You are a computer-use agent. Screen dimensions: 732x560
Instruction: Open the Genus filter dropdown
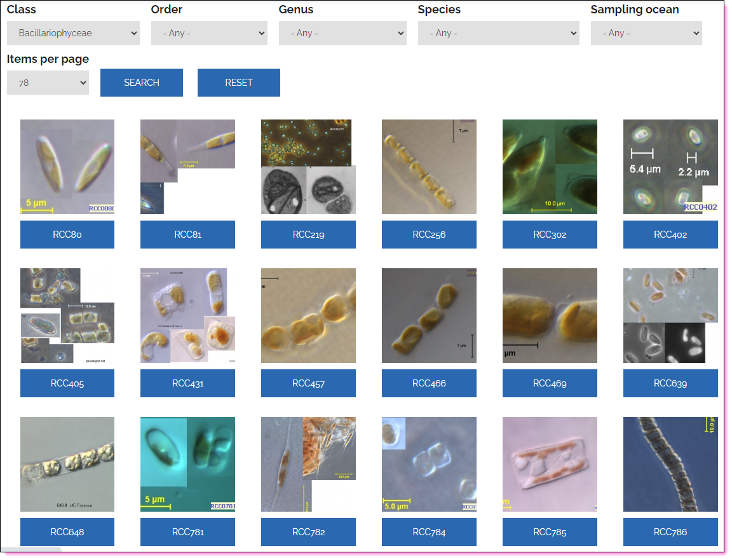point(342,33)
